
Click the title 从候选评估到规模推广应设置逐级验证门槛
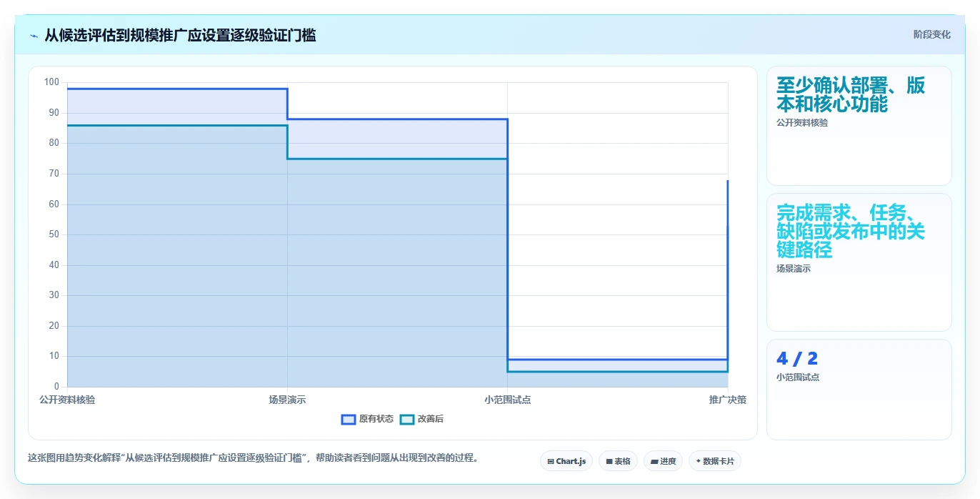(180, 35)
